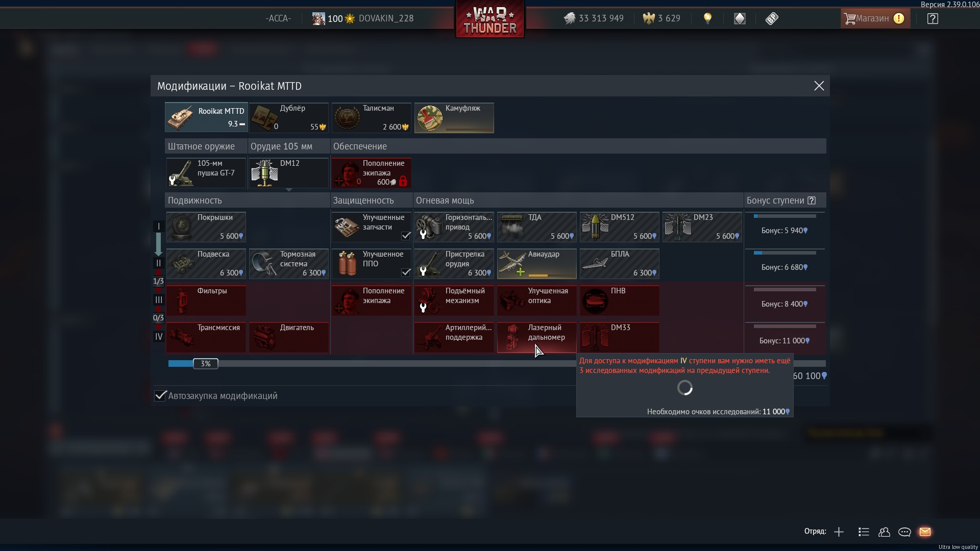Select the Тормозная система brake modification
980x551 pixels.
pos(289,264)
